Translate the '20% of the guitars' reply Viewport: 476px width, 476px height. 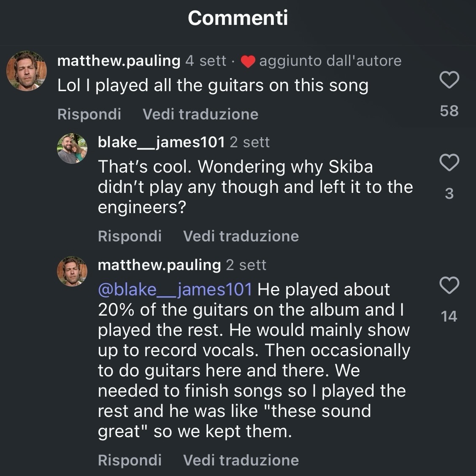tap(241, 460)
